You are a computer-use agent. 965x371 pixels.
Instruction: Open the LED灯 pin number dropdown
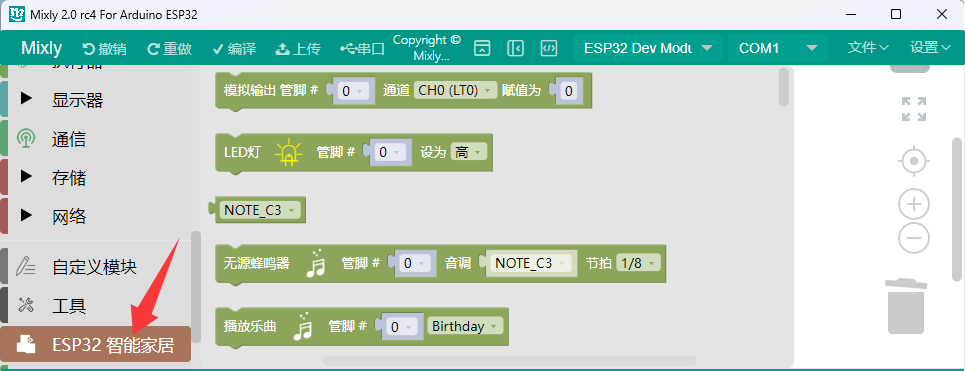(x=391, y=153)
